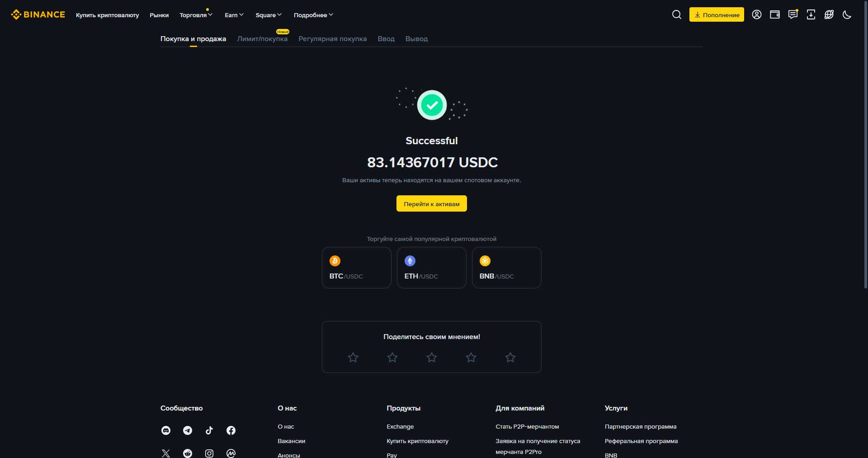Open the Вакансии footer link
Screen dimensions: 868x458
click(291, 441)
